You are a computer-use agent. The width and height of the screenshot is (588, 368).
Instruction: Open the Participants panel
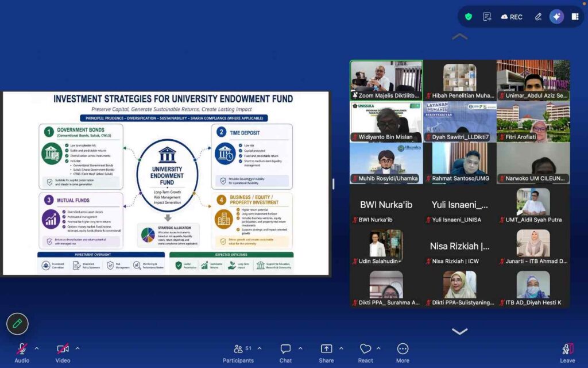(238, 353)
